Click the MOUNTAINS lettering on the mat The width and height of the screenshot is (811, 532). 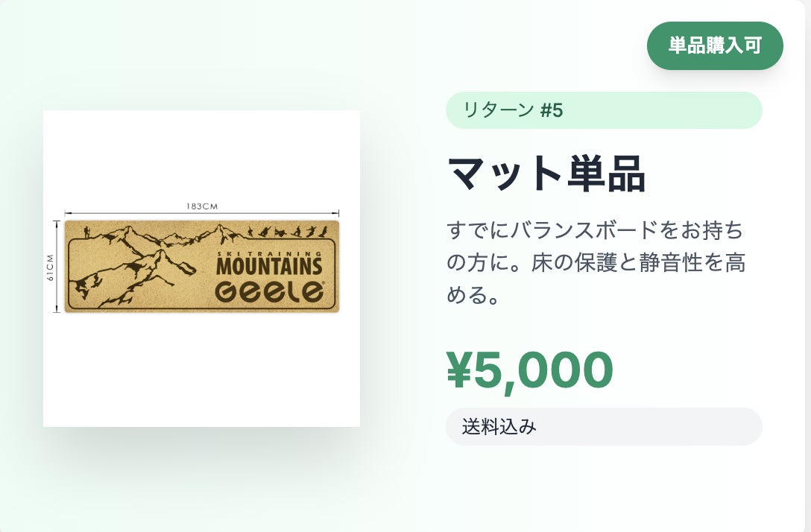269,266
